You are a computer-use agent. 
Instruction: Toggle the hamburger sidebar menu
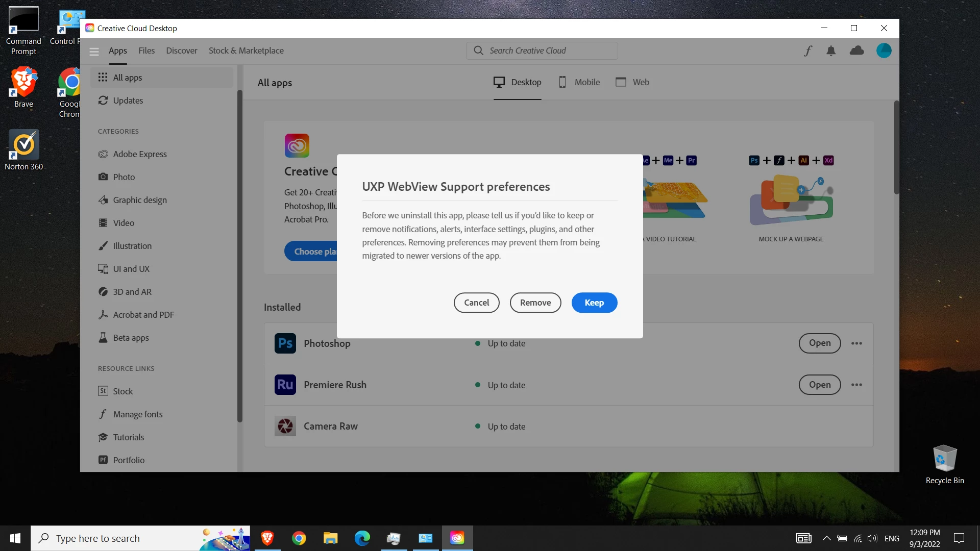(x=94, y=51)
